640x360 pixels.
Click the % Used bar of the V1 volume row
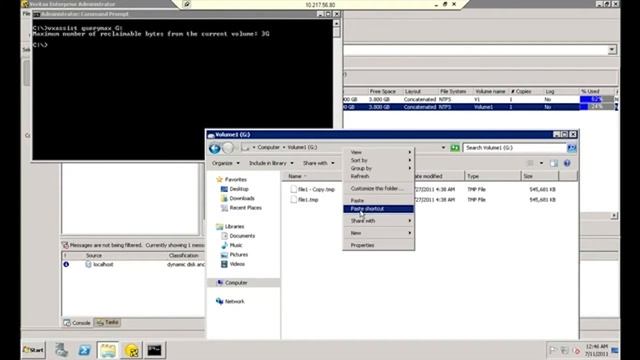[596, 99]
